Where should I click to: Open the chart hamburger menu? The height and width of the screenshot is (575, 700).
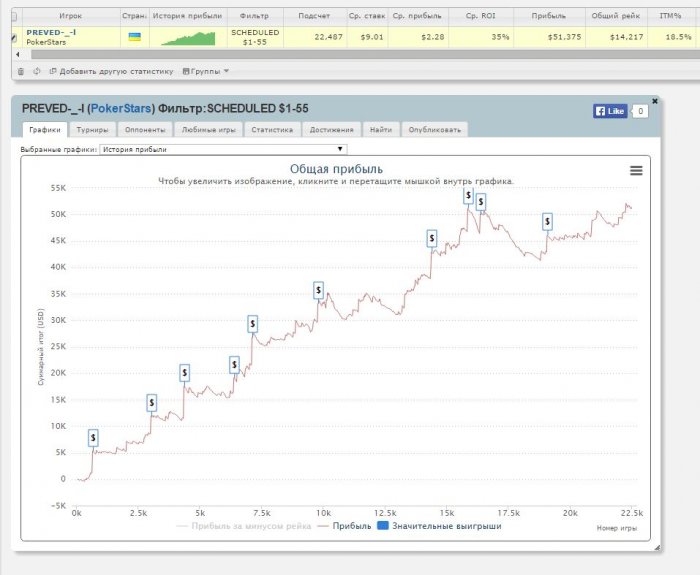(636, 171)
